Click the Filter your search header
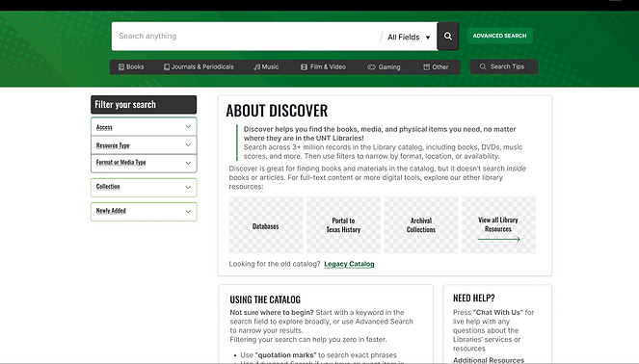The height and width of the screenshot is (364, 639). pyautogui.click(x=144, y=105)
